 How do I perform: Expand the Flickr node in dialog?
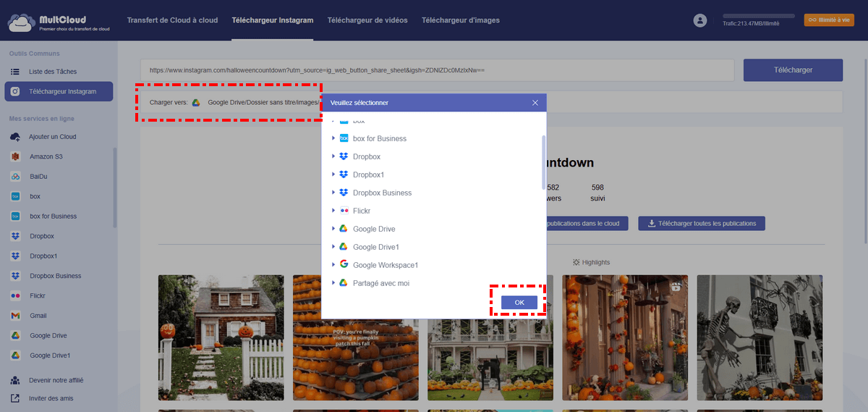[x=333, y=211]
